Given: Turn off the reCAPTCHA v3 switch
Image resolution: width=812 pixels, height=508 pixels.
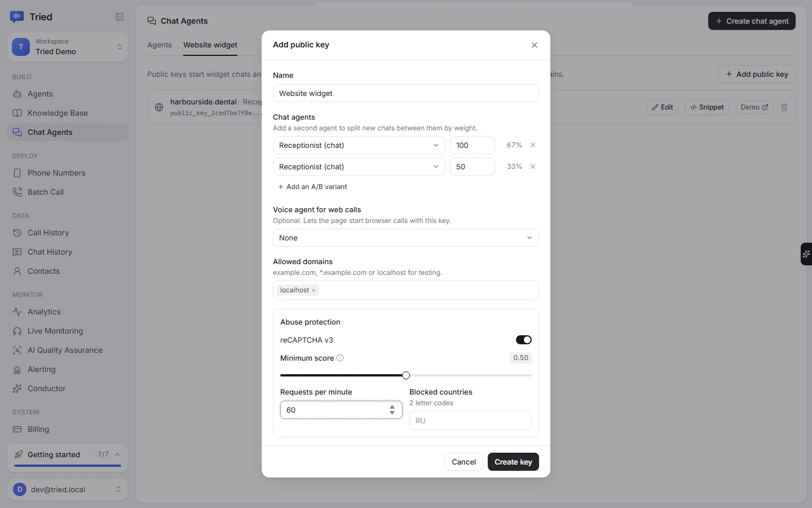Looking at the screenshot, I should click(524, 340).
